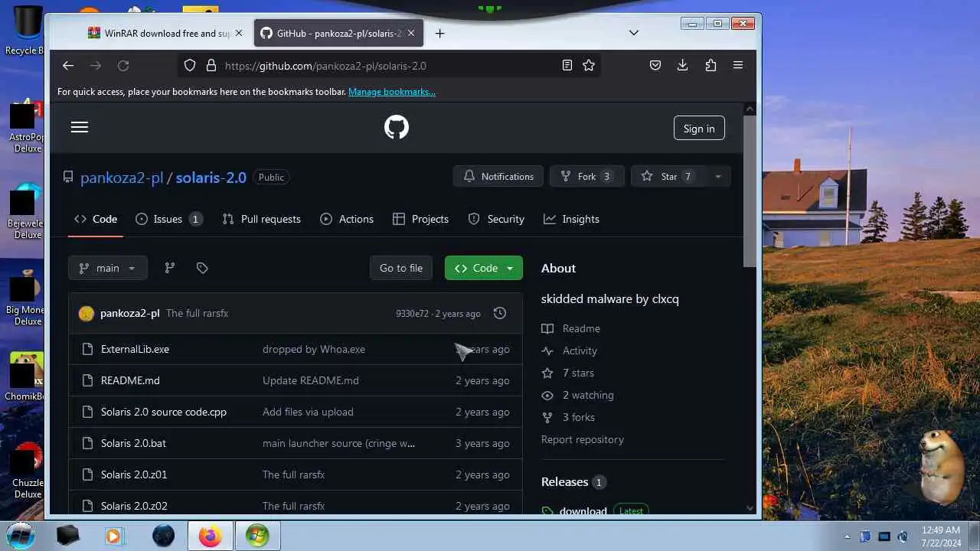The height and width of the screenshot is (551, 980).
Task: Open the Windows Start button
Action: pyautogui.click(x=21, y=535)
